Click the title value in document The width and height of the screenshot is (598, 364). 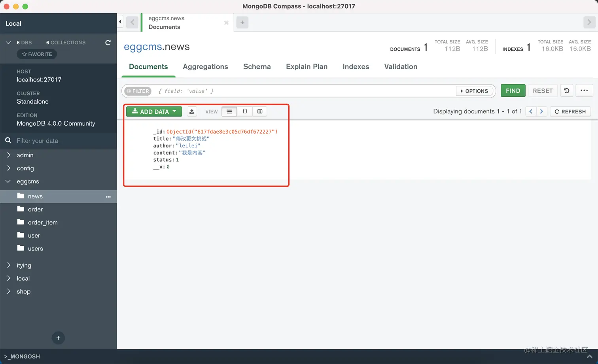[x=191, y=139]
